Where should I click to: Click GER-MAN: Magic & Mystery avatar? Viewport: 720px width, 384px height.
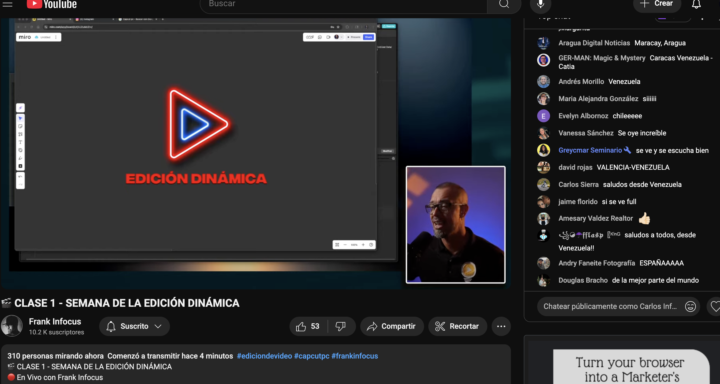point(543,60)
